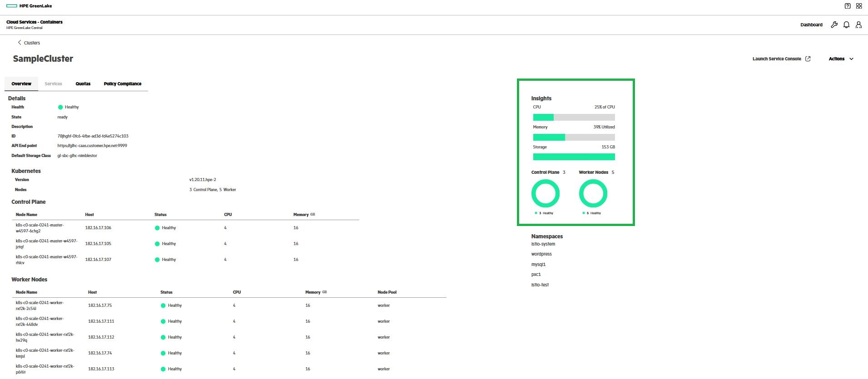This screenshot has height=379, width=868.
Task: Click the Control Plane donut chart
Action: 546,193
